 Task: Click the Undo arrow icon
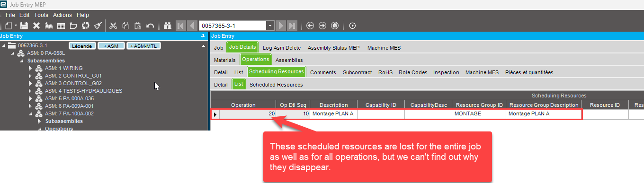click(x=150, y=26)
